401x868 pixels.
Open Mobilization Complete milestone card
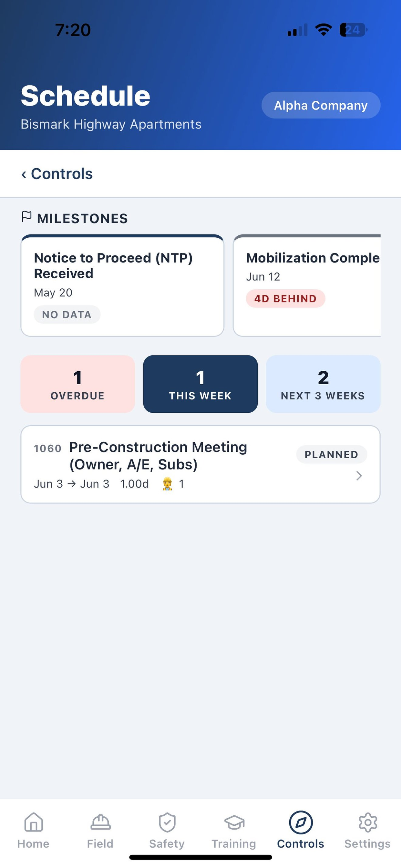[x=307, y=285]
